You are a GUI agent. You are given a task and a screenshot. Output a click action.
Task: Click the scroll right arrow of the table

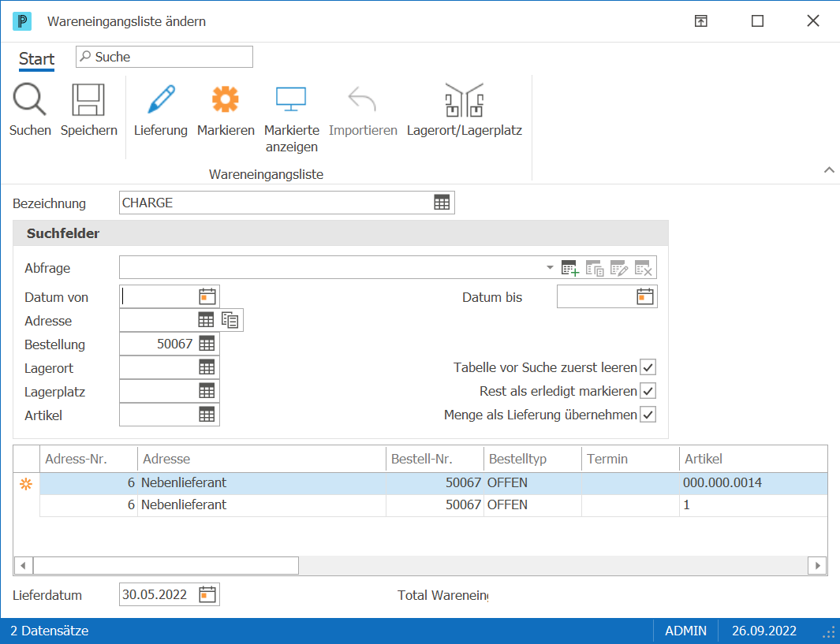817,565
